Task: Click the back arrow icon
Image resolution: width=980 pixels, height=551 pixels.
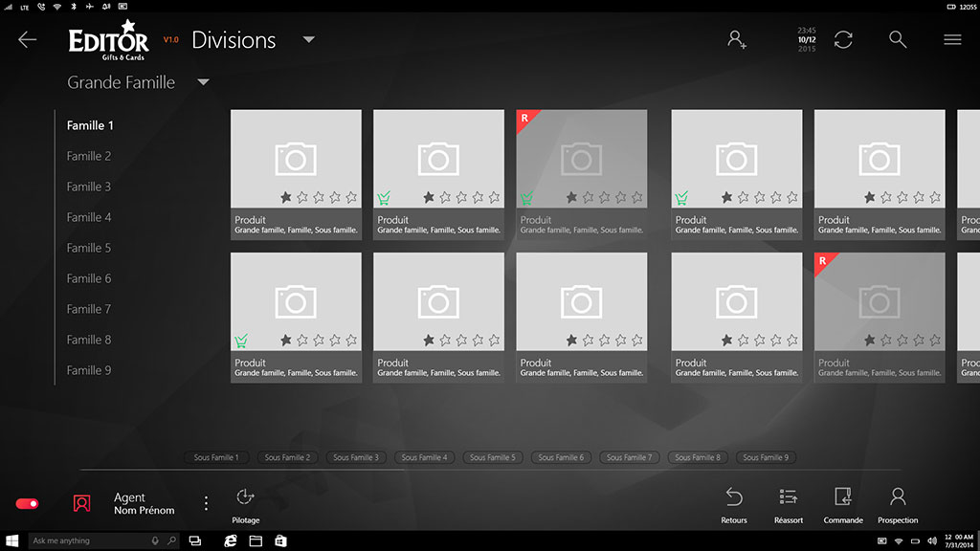Action: tap(28, 39)
